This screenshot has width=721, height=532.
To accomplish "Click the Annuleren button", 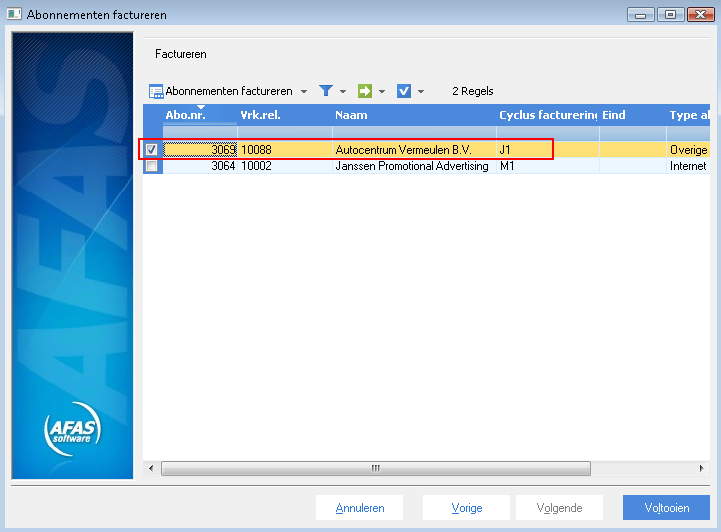I will 360,508.
